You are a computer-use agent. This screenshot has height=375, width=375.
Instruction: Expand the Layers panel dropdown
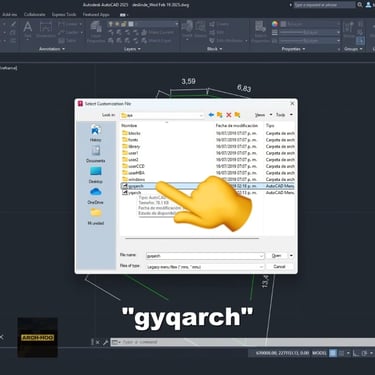(132, 49)
